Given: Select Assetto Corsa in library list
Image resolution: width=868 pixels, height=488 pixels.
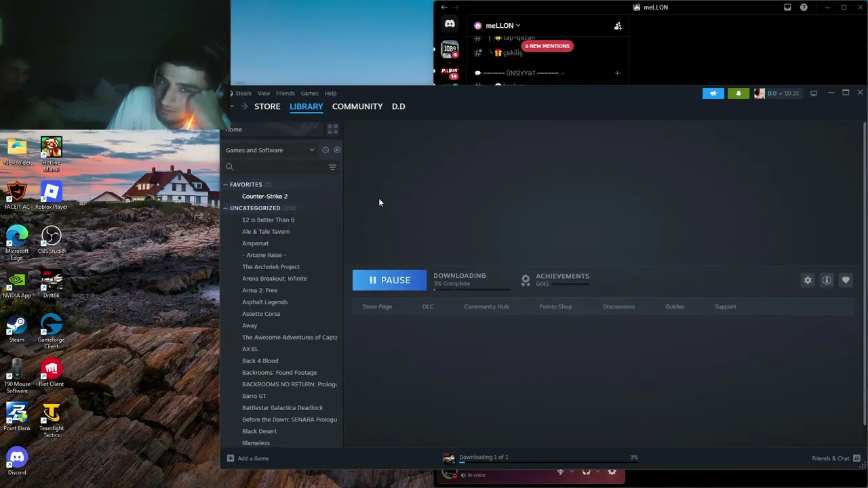Looking at the screenshot, I should coord(261,314).
